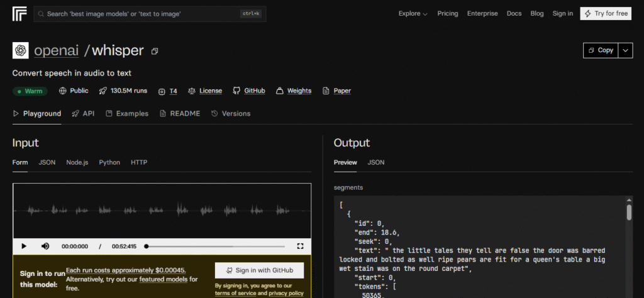Click the audio waveform display
This screenshot has width=644, height=298.
(162, 211)
